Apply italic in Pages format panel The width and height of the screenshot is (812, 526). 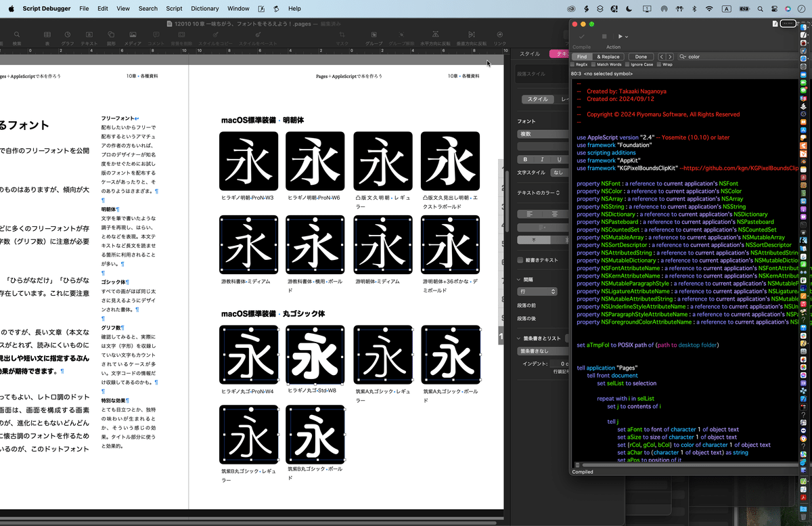coord(541,159)
